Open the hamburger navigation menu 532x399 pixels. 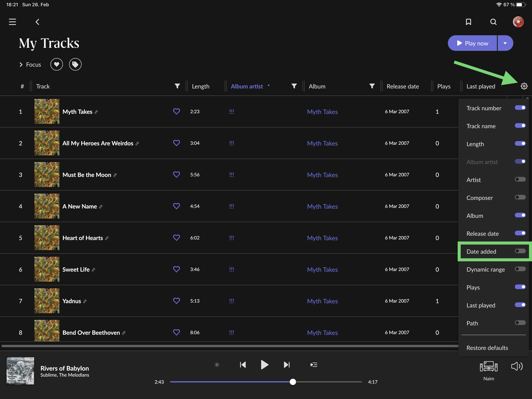12,22
